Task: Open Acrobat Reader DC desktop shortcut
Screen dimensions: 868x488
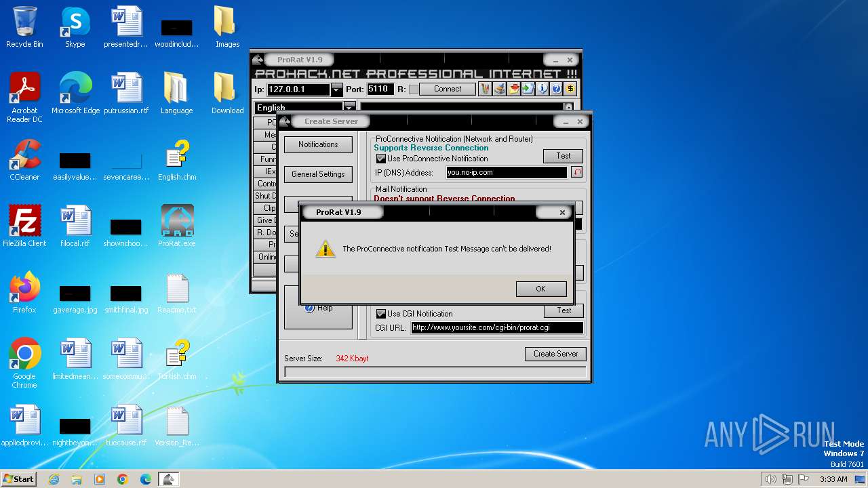Action: 24,98
